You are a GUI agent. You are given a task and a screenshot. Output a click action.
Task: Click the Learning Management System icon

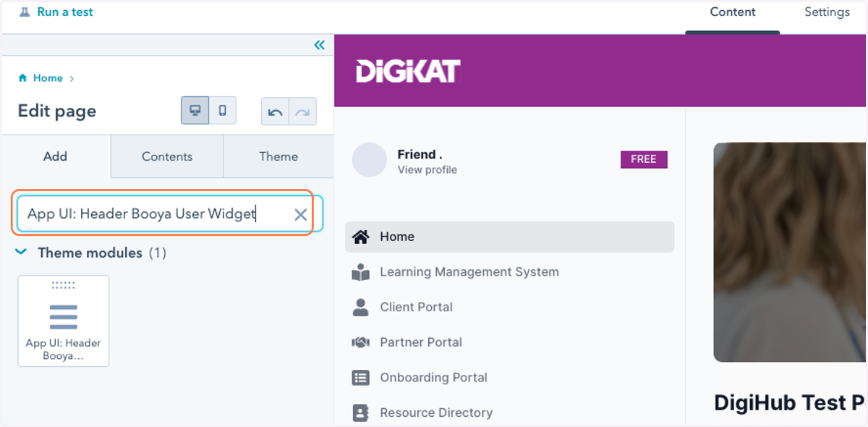[360, 272]
